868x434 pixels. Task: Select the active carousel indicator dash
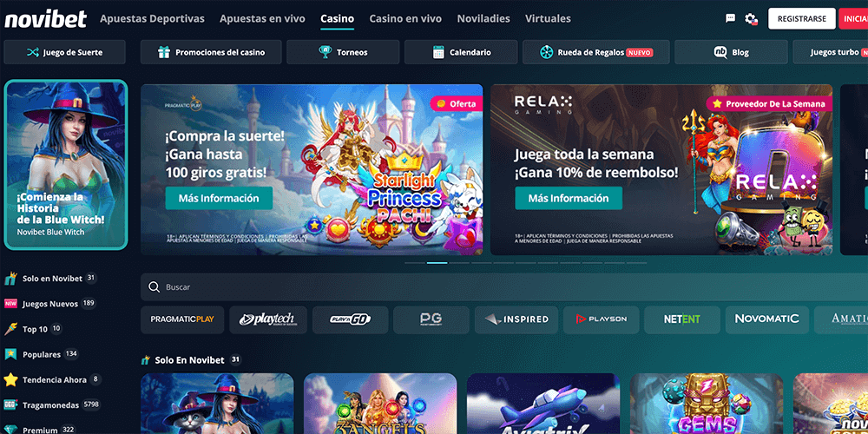(x=437, y=262)
